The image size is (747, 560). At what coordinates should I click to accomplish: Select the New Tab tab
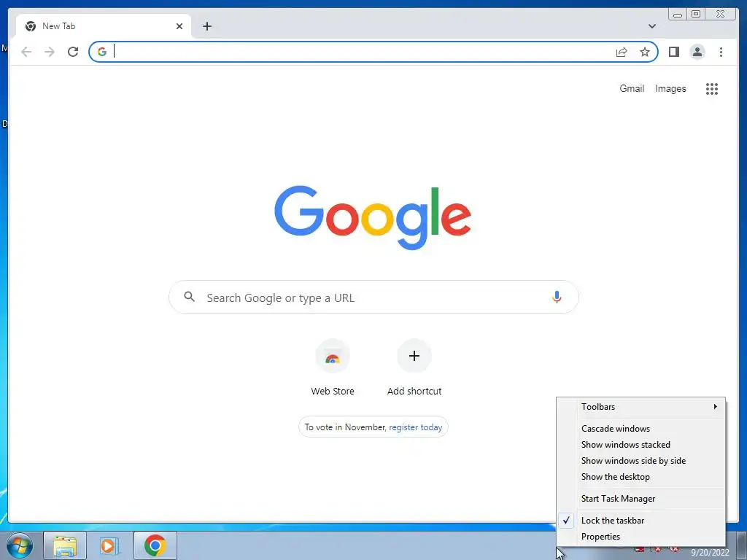[x=104, y=26]
